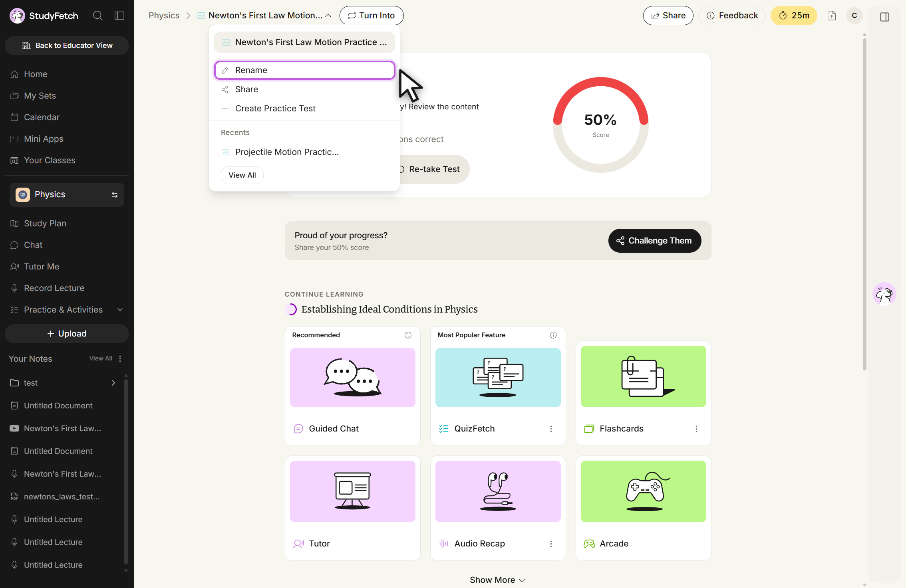Open the Flashcards card thumbnail
This screenshot has width=906, height=588.
click(644, 376)
